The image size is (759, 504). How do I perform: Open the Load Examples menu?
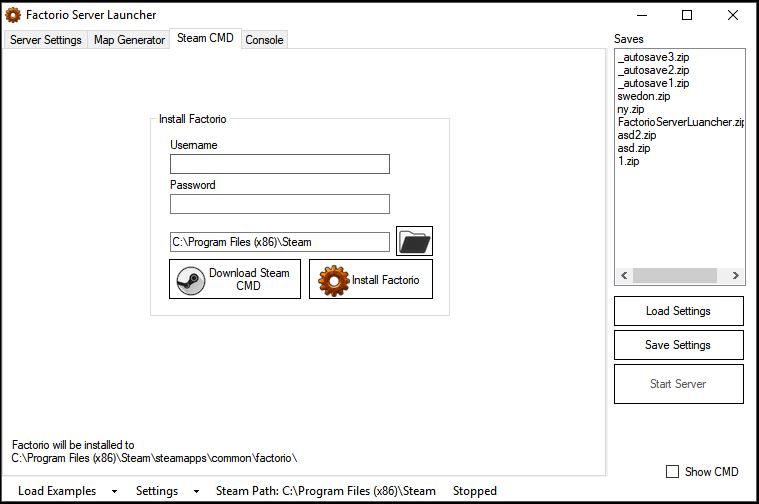click(57, 491)
